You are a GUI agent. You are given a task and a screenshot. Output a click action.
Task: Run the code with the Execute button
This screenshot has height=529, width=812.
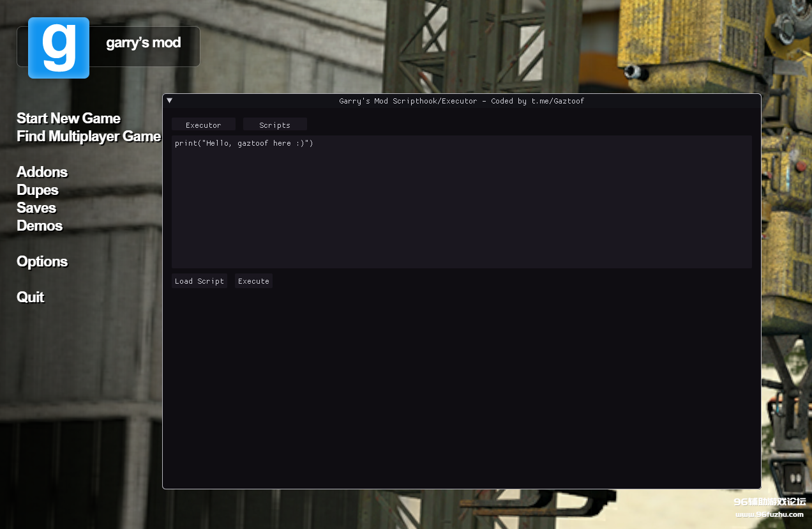pos(253,281)
